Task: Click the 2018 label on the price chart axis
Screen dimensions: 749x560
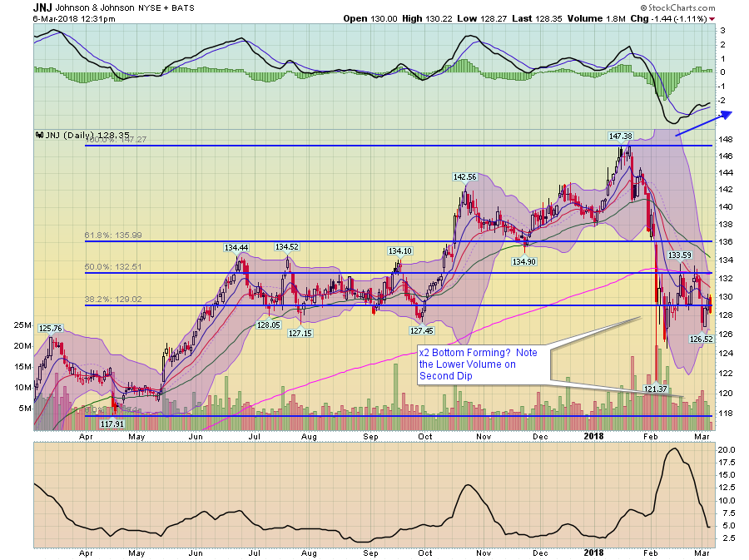Action: 593,436
